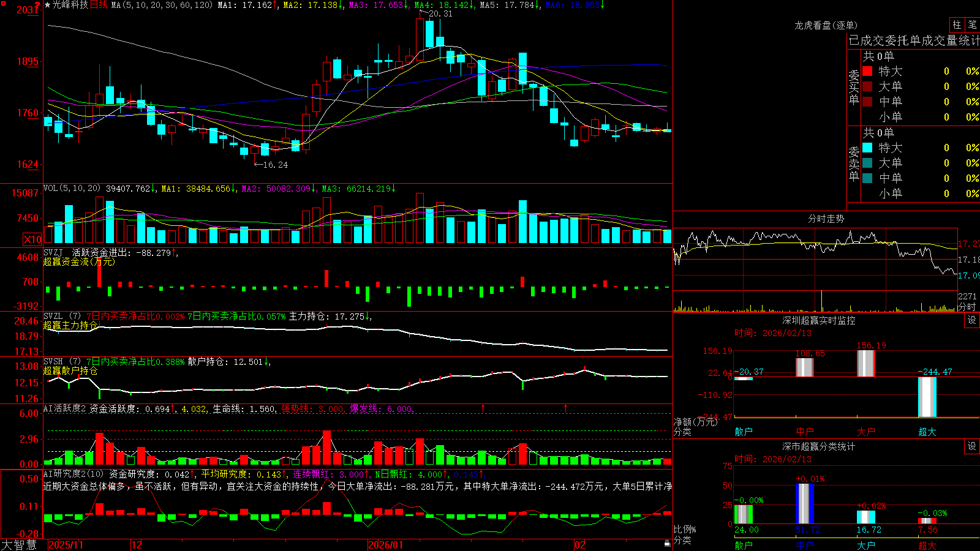980x551 pixels.
Task: Click the 16.24 low price annotation
Action: pos(276,165)
